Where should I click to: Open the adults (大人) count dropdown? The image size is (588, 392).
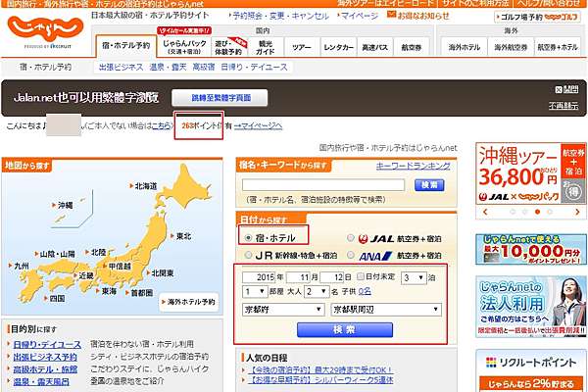[x=317, y=291]
